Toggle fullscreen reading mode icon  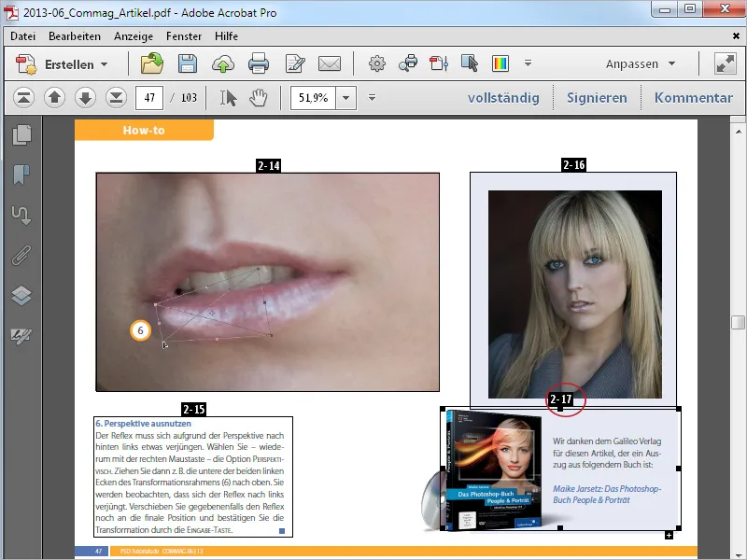(x=726, y=63)
